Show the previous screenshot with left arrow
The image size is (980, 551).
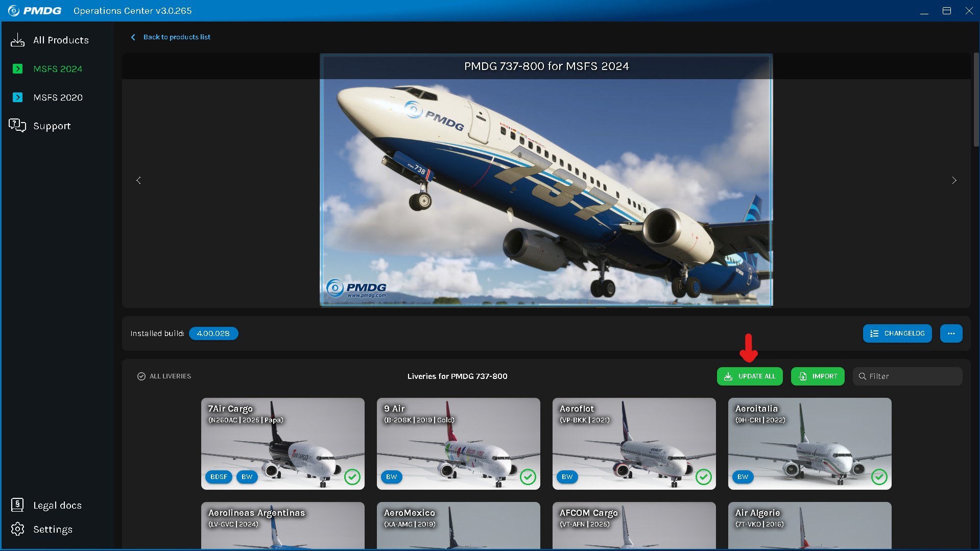[138, 180]
